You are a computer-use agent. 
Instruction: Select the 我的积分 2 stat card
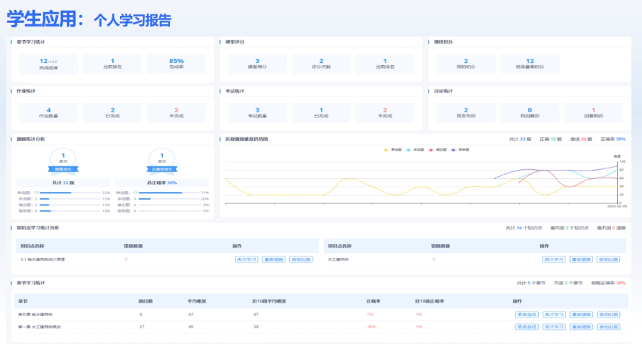(x=466, y=64)
